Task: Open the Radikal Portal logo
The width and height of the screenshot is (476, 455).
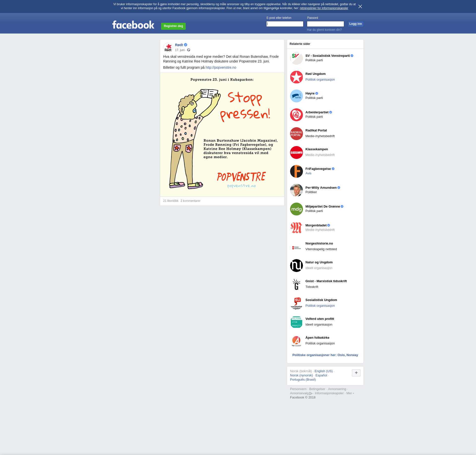Action: pyautogui.click(x=297, y=134)
